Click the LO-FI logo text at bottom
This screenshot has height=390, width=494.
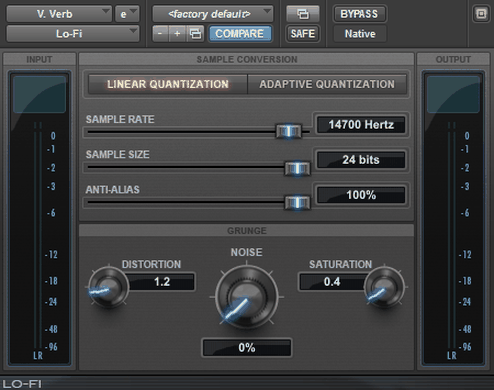22,384
